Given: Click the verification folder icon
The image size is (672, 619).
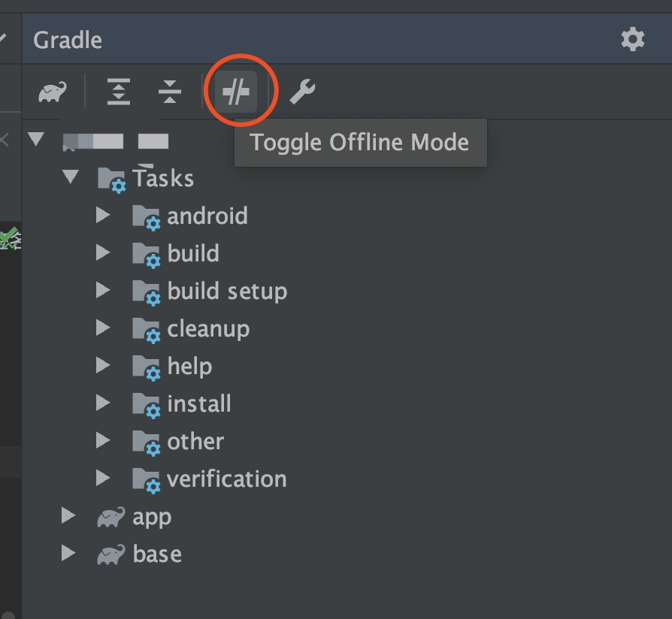Looking at the screenshot, I should (x=146, y=481).
